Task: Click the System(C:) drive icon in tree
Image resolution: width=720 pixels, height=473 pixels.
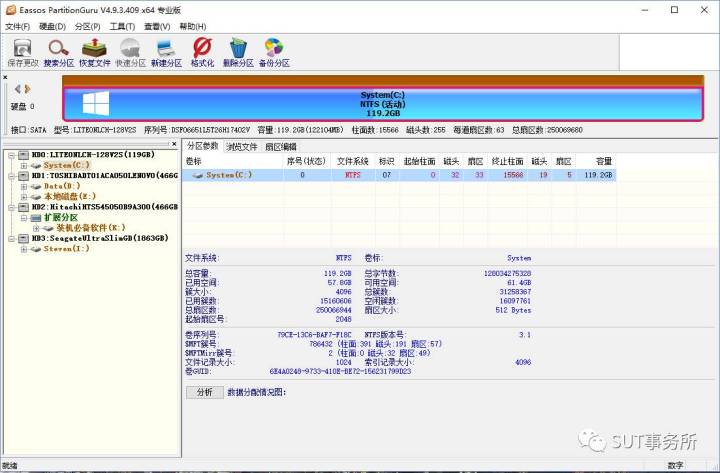Action: pos(36,165)
